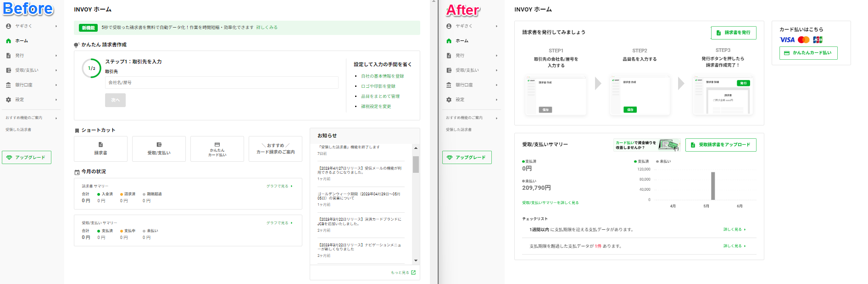Click the ヤギさく user avatar icon in After panel
The width and height of the screenshot is (868, 284).
tap(449, 26)
